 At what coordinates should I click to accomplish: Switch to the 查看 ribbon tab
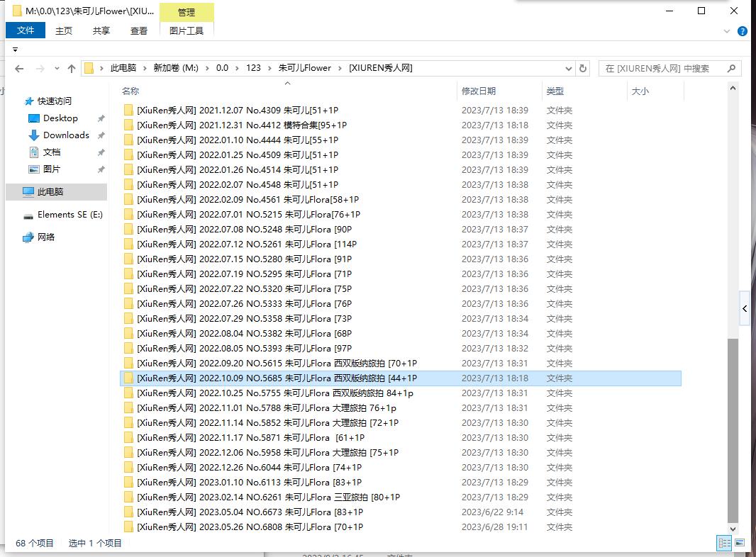pos(139,30)
